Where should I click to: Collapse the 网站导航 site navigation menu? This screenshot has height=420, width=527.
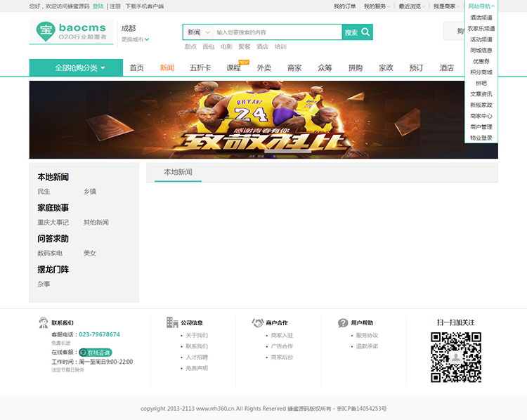coord(481,6)
